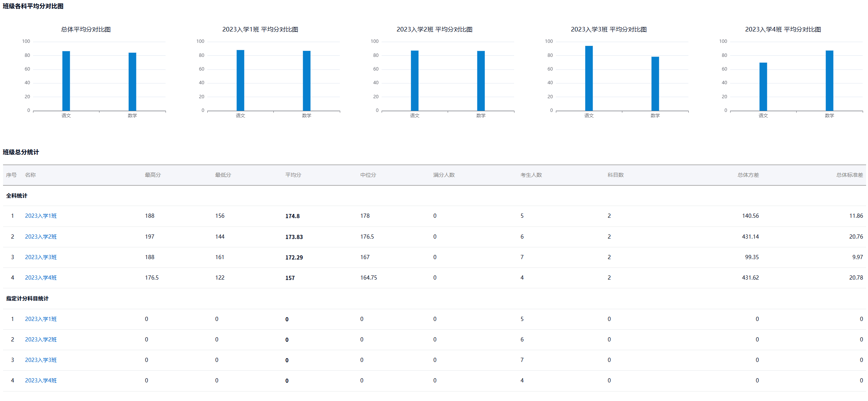Select the 总体方差 column header
Viewport: 868px width, 401px height.
(748, 175)
